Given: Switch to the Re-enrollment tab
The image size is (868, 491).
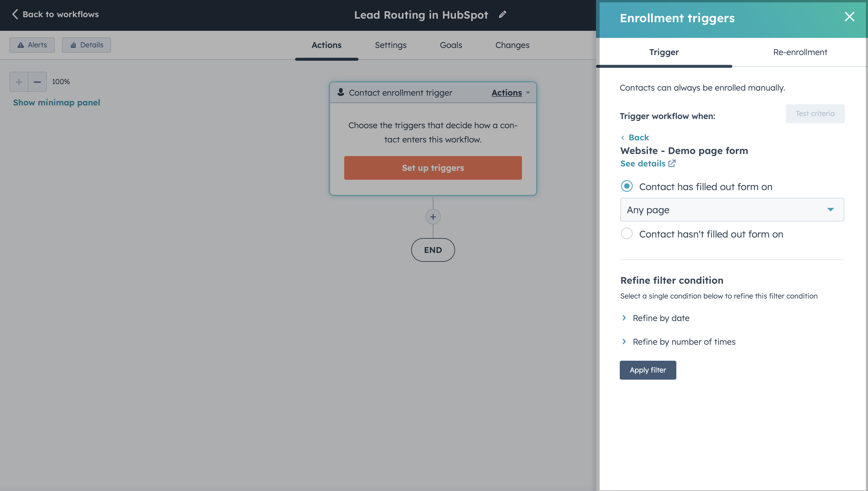Looking at the screenshot, I should click(x=800, y=52).
